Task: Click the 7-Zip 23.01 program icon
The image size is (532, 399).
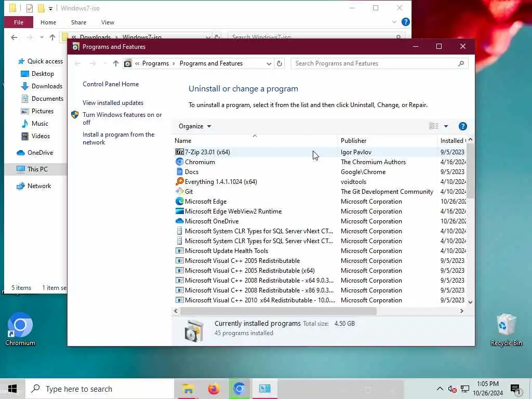Action: (x=179, y=152)
